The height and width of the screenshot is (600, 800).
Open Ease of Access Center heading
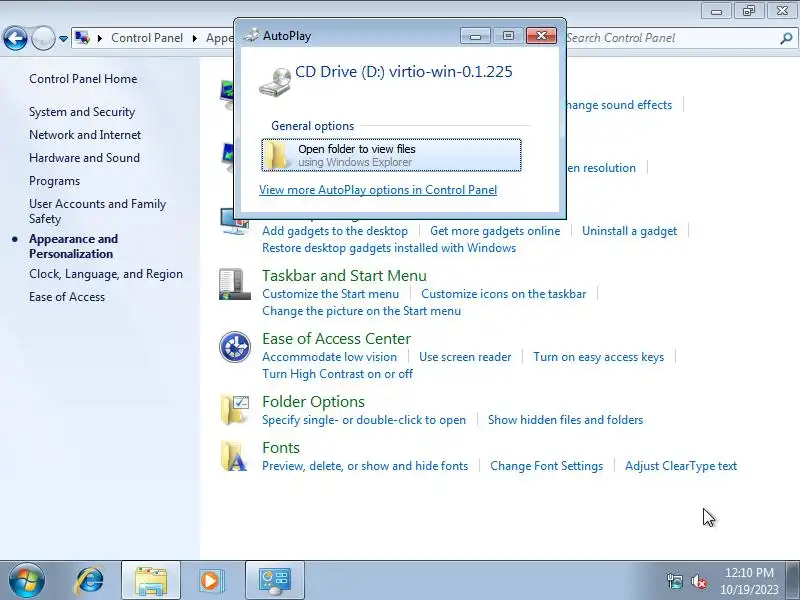tap(337, 339)
